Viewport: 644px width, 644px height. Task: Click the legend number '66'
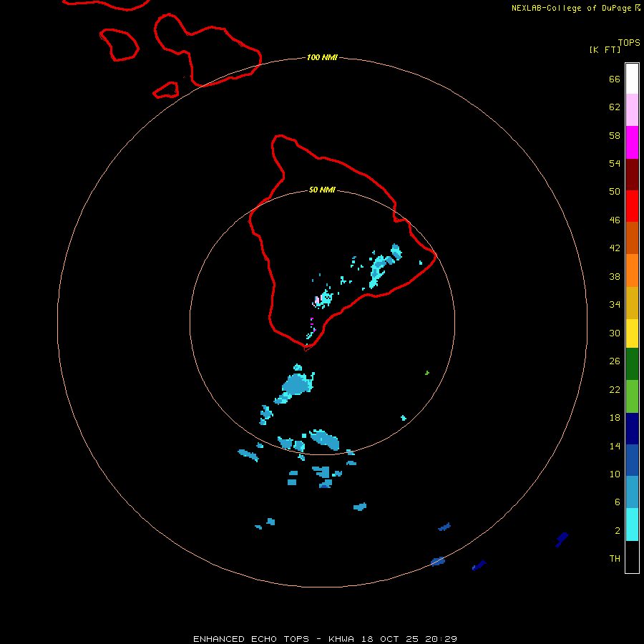coord(615,79)
